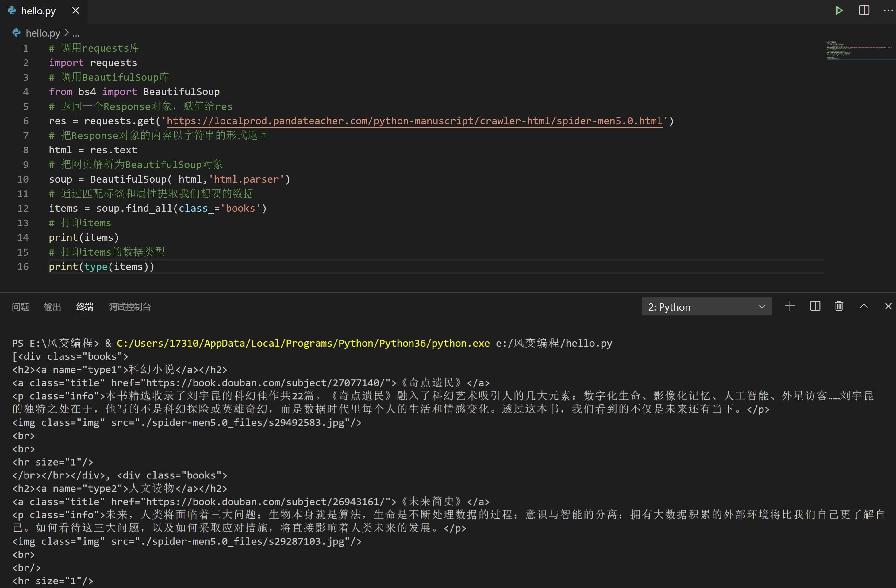896x588 pixels.
Task: Click the comment '# 通过匹配标签和属性提取我们想要的数据'
Action: [x=151, y=194]
